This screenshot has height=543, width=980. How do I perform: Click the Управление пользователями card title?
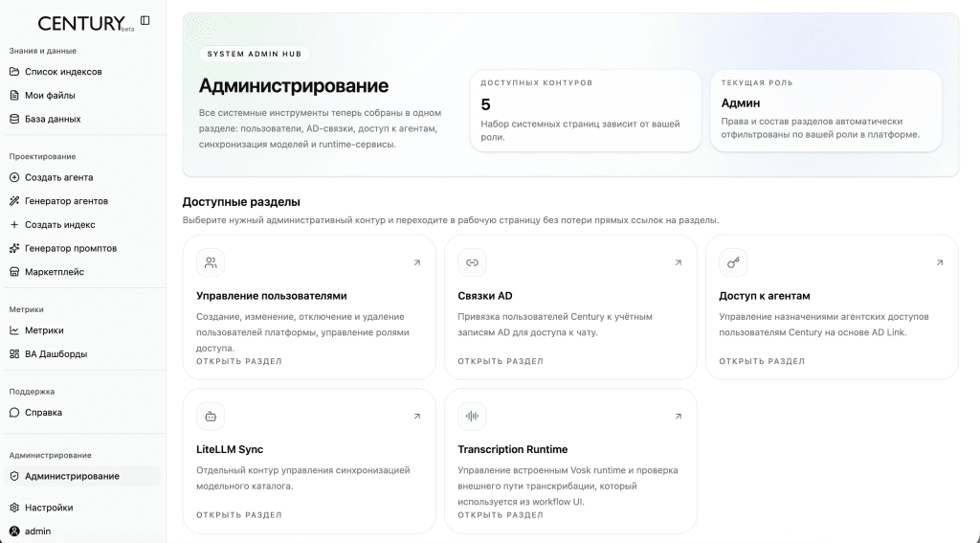[x=271, y=296]
